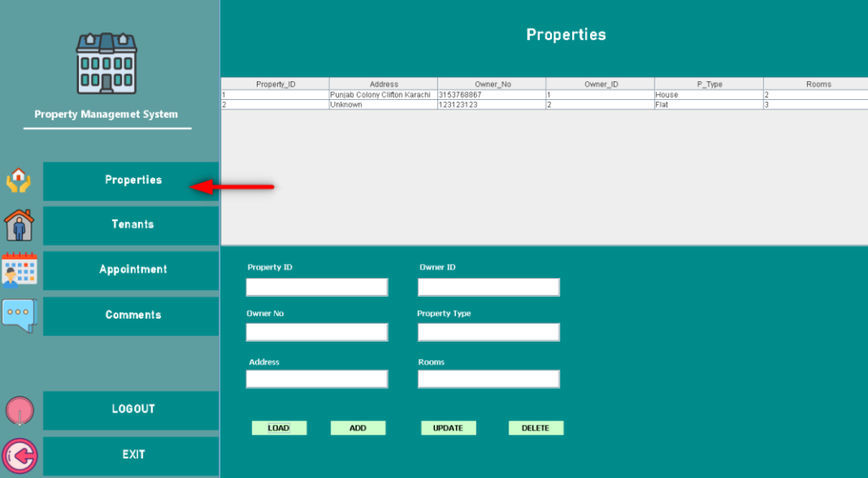Click the LOAD button
Viewport: 868px width, 478px height.
(279, 428)
